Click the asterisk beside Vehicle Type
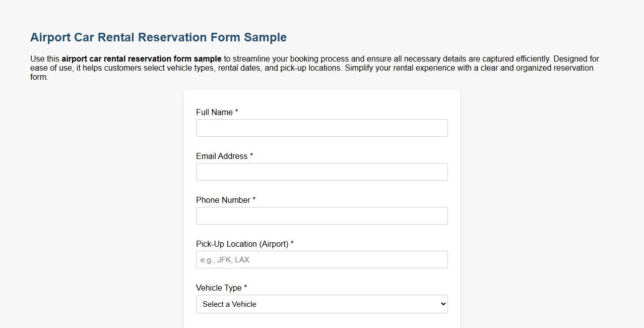The image size is (644, 328). [x=245, y=288]
